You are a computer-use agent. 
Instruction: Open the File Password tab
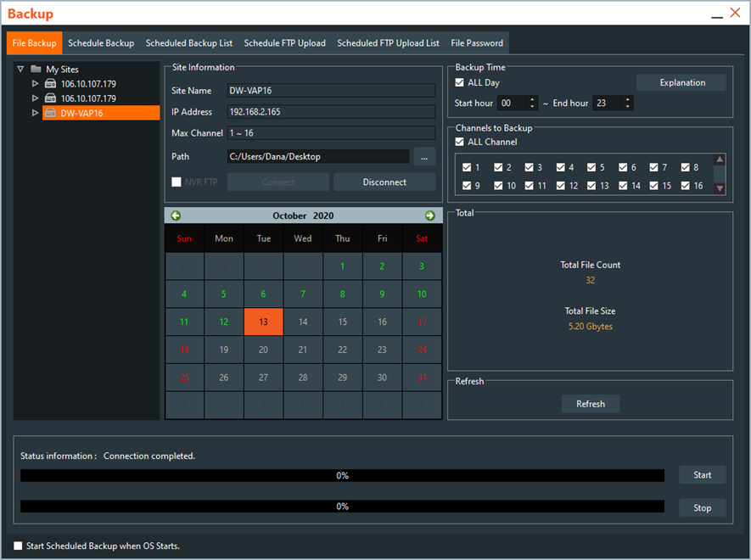pyautogui.click(x=477, y=43)
